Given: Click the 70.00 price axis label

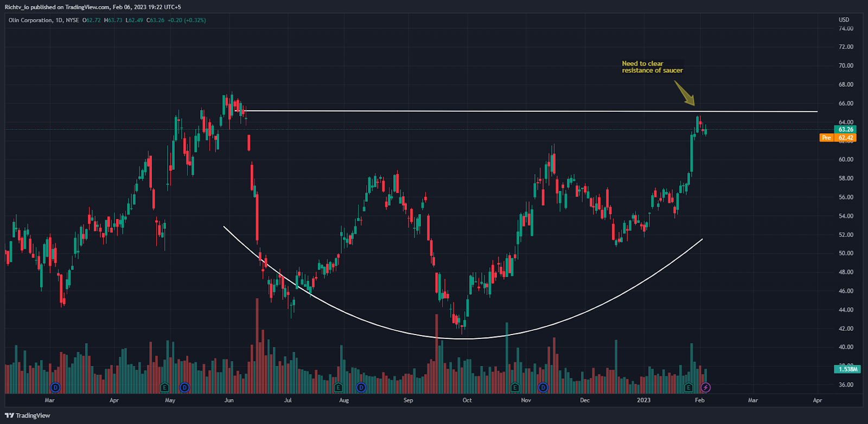Looking at the screenshot, I should point(846,66).
